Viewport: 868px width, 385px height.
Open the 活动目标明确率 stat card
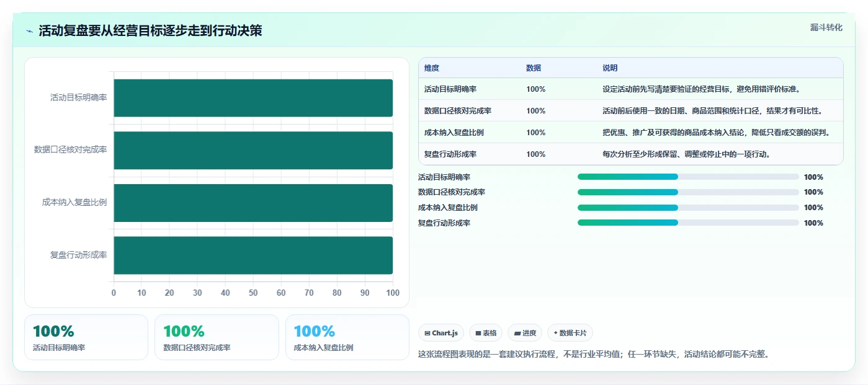point(86,337)
